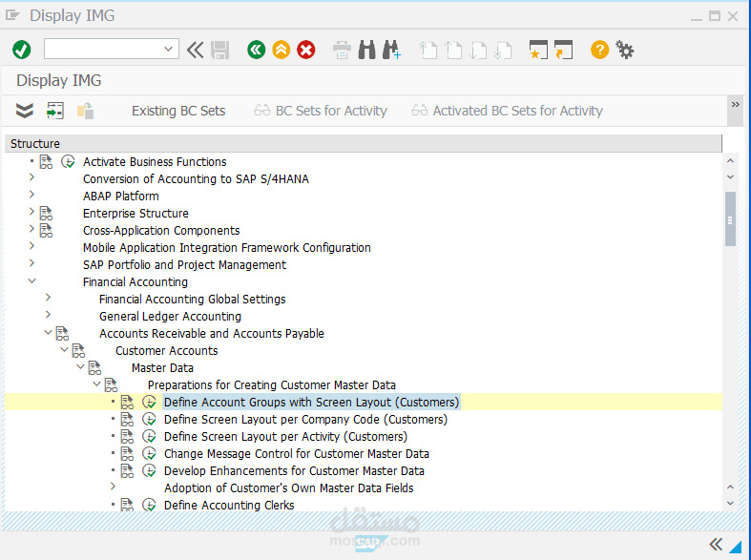Click Existing BC Sets button
Viewport: 751px width, 560px height.
[178, 111]
